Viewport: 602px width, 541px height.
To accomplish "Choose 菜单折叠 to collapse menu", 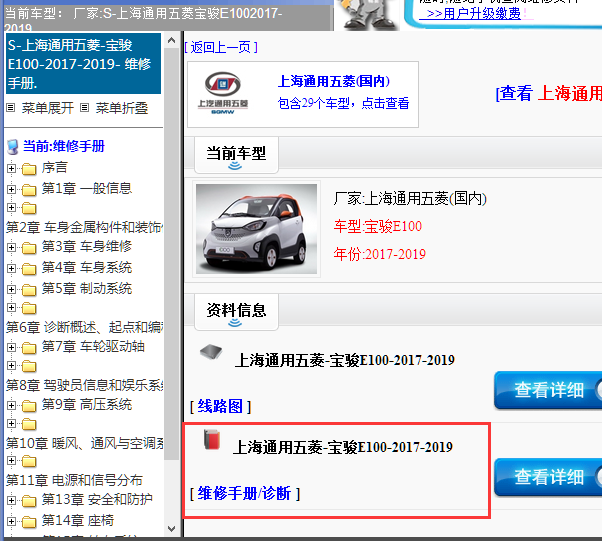I will [x=122, y=108].
